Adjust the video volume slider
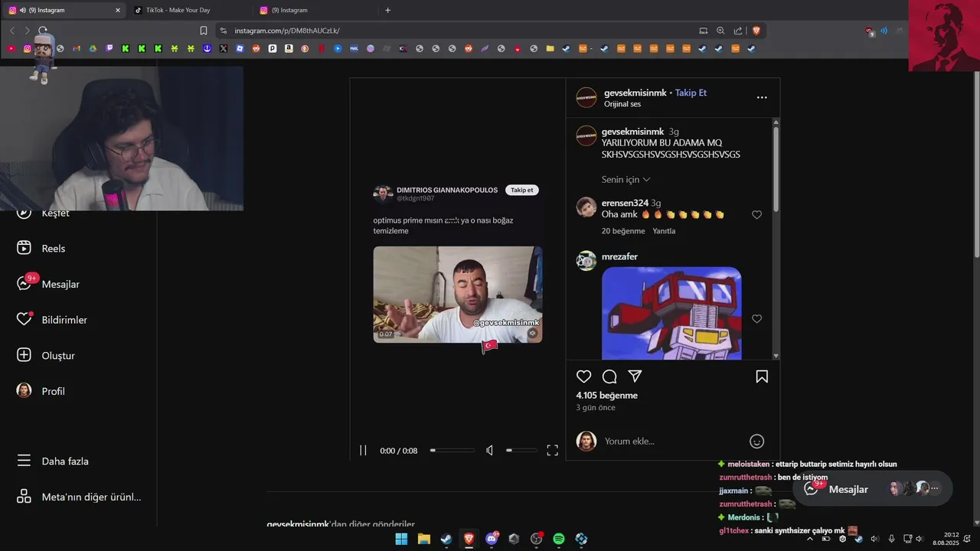The height and width of the screenshot is (551, 980). click(x=521, y=451)
